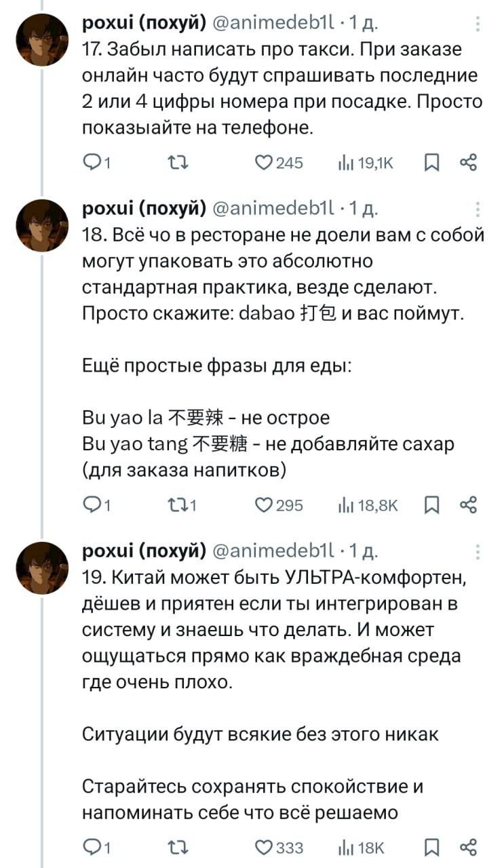Open more options menu for tweet 17
Screen dimensions: 504x868
478,24
